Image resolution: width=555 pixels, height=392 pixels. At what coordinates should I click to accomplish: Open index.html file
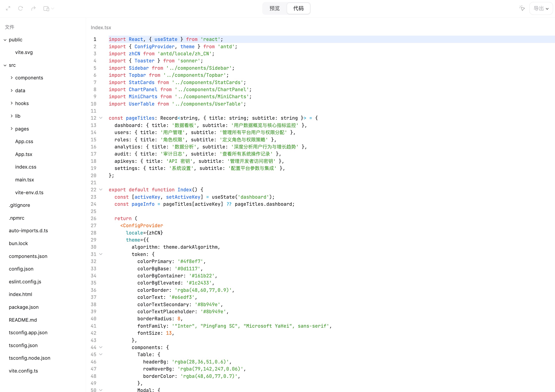(x=20, y=294)
